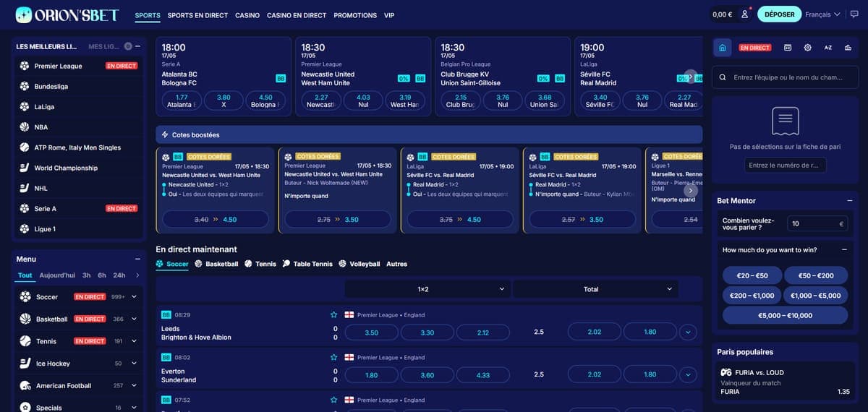Open the VIP nav item

coord(389,15)
